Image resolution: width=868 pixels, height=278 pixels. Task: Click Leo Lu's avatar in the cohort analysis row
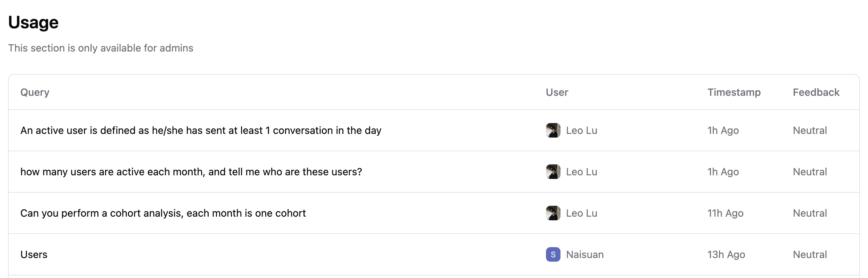553,213
